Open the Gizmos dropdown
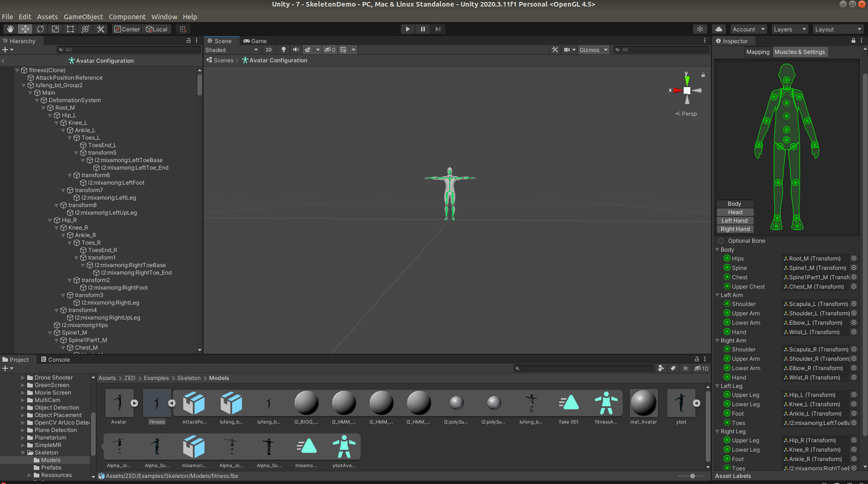868x484 pixels. pyautogui.click(x=605, y=50)
